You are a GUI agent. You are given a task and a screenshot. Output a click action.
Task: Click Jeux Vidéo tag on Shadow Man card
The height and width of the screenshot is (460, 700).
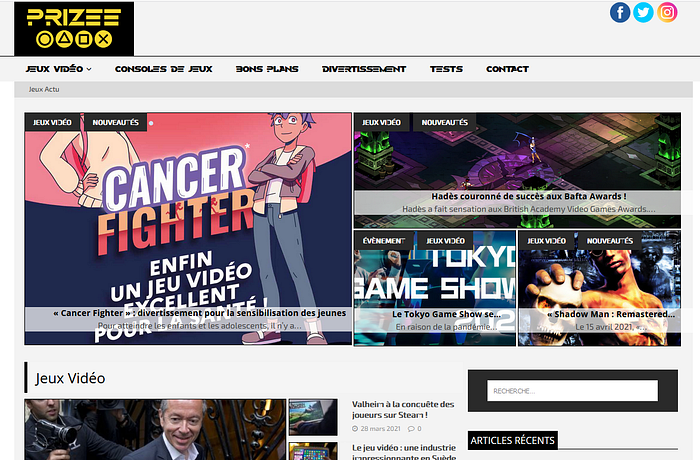click(x=546, y=241)
